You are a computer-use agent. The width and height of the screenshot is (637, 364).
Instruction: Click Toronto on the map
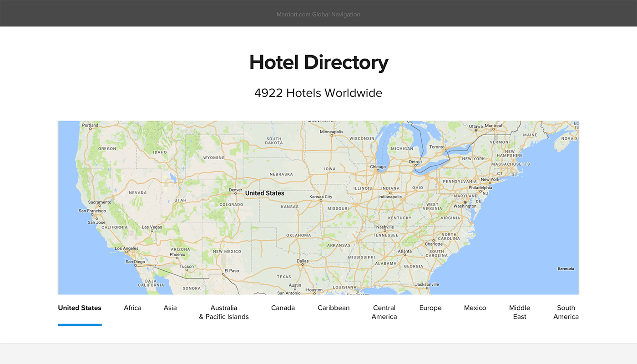click(x=437, y=147)
